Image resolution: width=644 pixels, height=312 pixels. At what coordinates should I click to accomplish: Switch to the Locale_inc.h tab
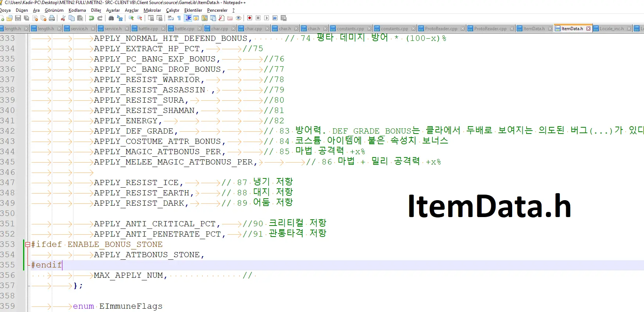(611, 29)
